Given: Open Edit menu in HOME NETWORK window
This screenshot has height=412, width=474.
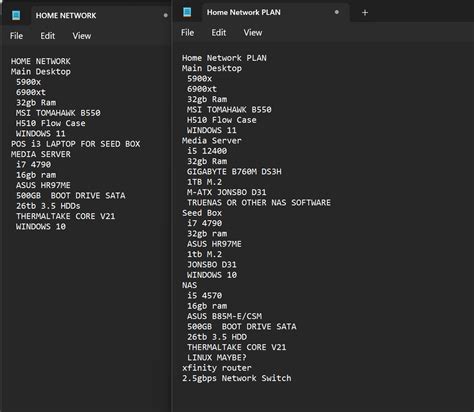Looking at the screenshot, I should pyautogui.click(x=48, y=36).
